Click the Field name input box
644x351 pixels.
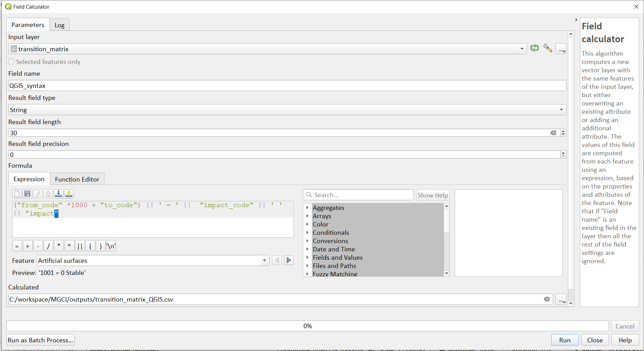pos(287,85)
